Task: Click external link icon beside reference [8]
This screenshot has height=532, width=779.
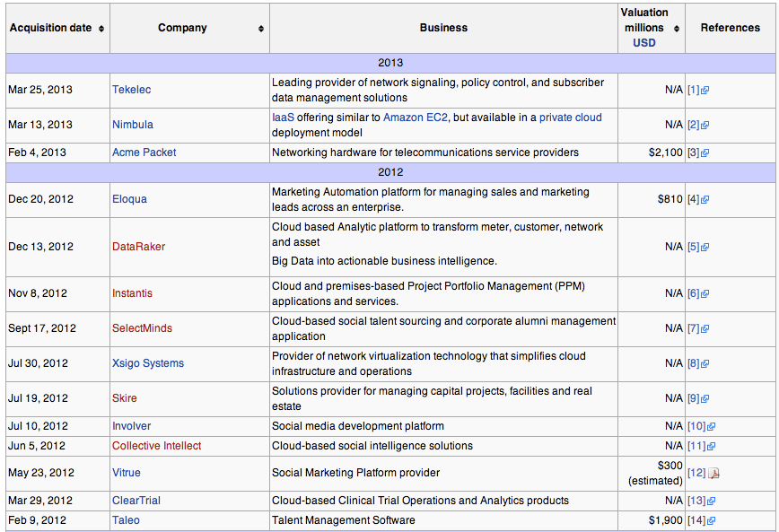Action: [x=705, y=364]
